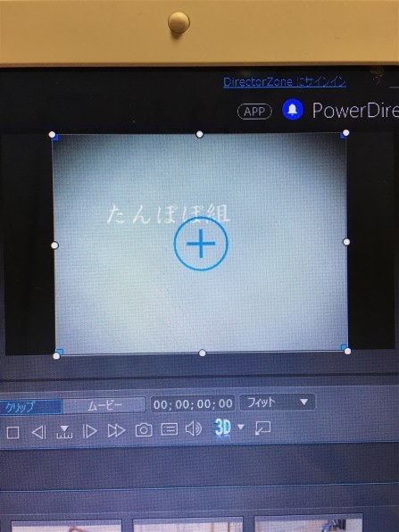Stop playback with the square button
The width and height of the screenshot is (399, 532).
point(12,433)
